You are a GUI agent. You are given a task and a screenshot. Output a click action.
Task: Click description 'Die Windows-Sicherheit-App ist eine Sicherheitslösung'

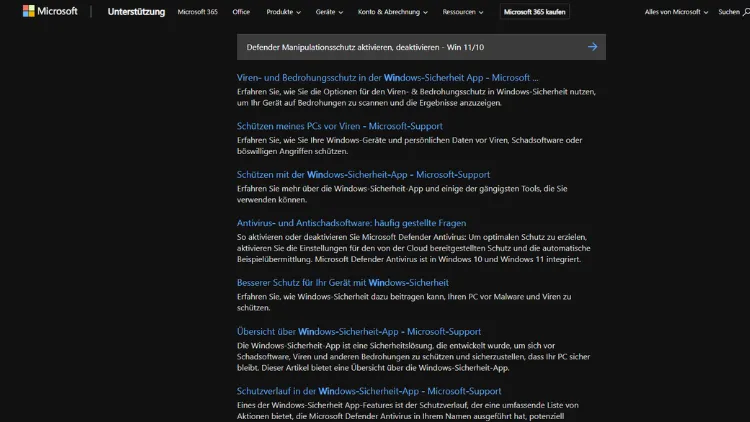coord(414,356)
